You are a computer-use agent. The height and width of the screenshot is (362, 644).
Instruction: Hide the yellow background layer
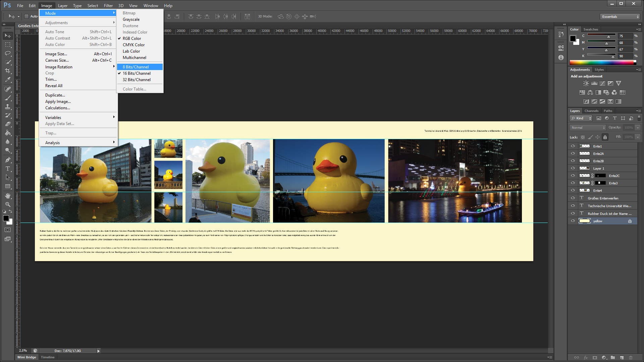[x=573, y=221]
